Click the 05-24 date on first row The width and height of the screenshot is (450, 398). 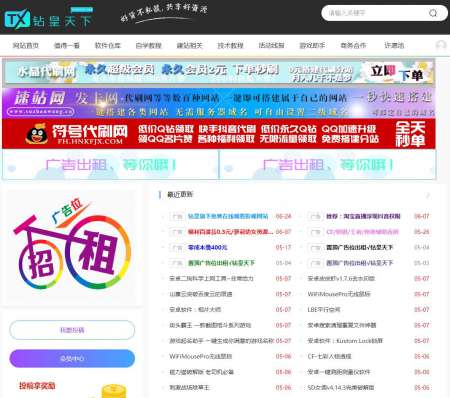283,216
